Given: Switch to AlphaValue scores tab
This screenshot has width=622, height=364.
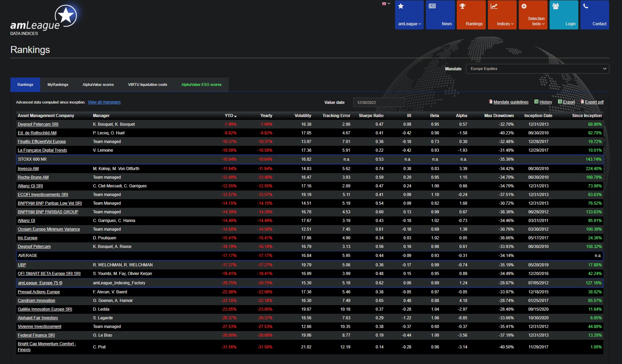Looking at the screenshot, I should point(98,85).
